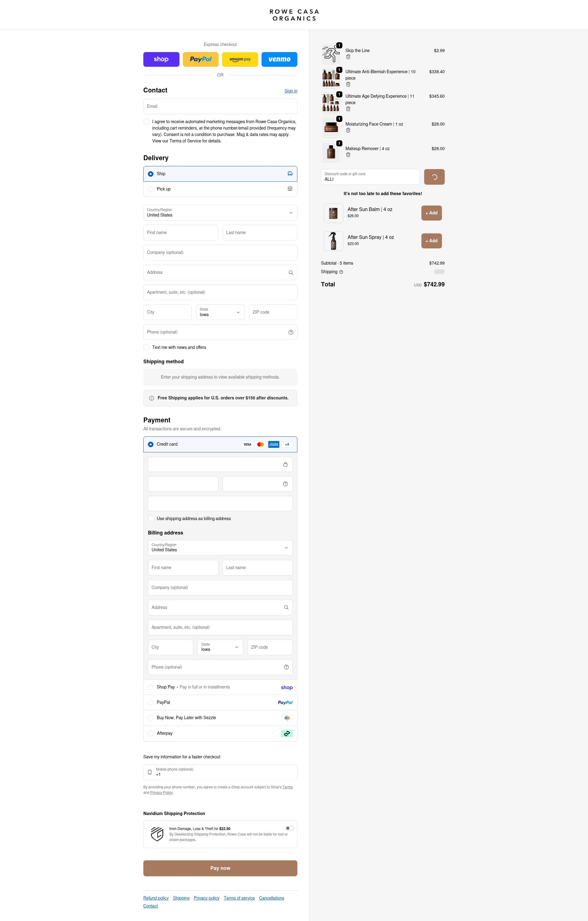The height and width of the screenshot is (921, 588).
Task: Click help icon in delivery Phone field
Action: (x=291, y=332)
